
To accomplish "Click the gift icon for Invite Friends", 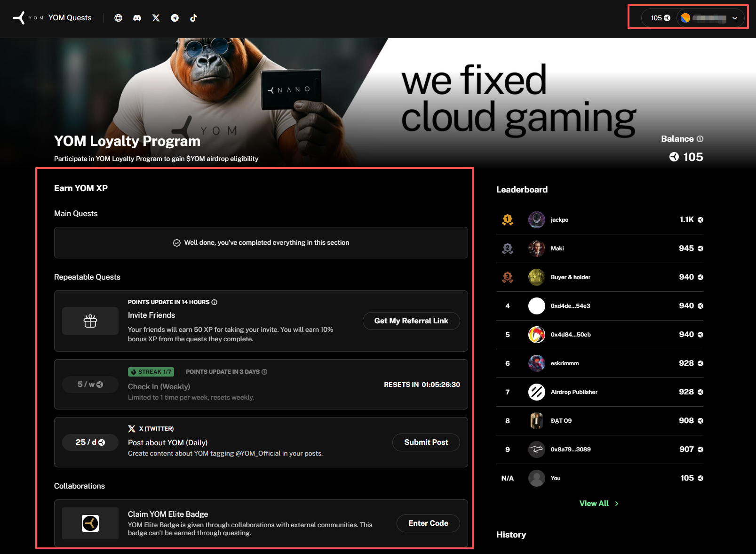I will pyautogui.click(x=90, y=321).
